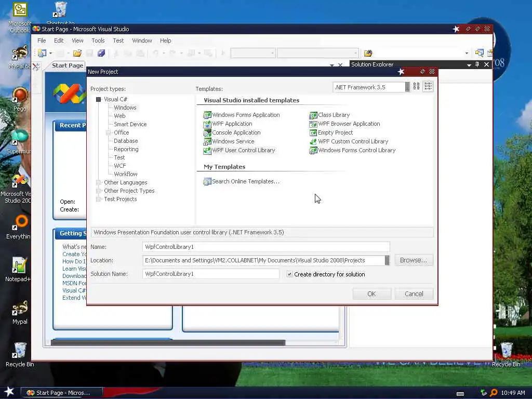Select the WPF Application template

click(228, 124)
